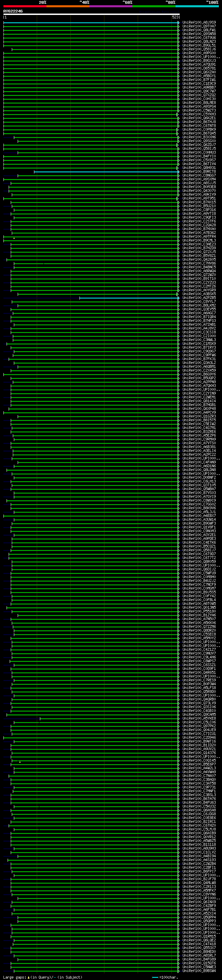Select hit UniRef100_B3XXH6

coord(199,137)
